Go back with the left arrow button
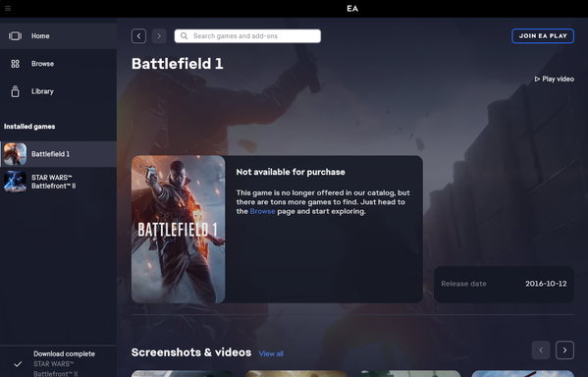The height and width of the screenshot is (377, 588). pyautogui.click(x=138, y=36)
